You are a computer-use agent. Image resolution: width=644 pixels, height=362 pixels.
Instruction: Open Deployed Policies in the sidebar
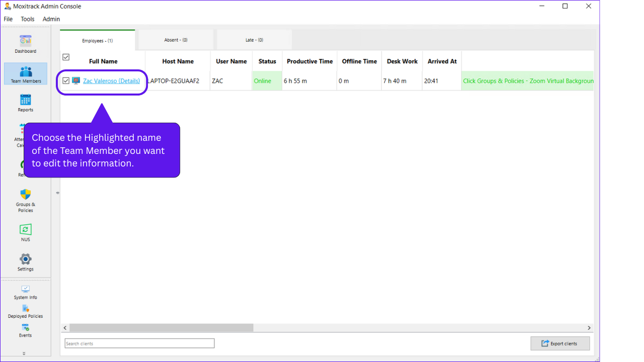tap(25, 312)
